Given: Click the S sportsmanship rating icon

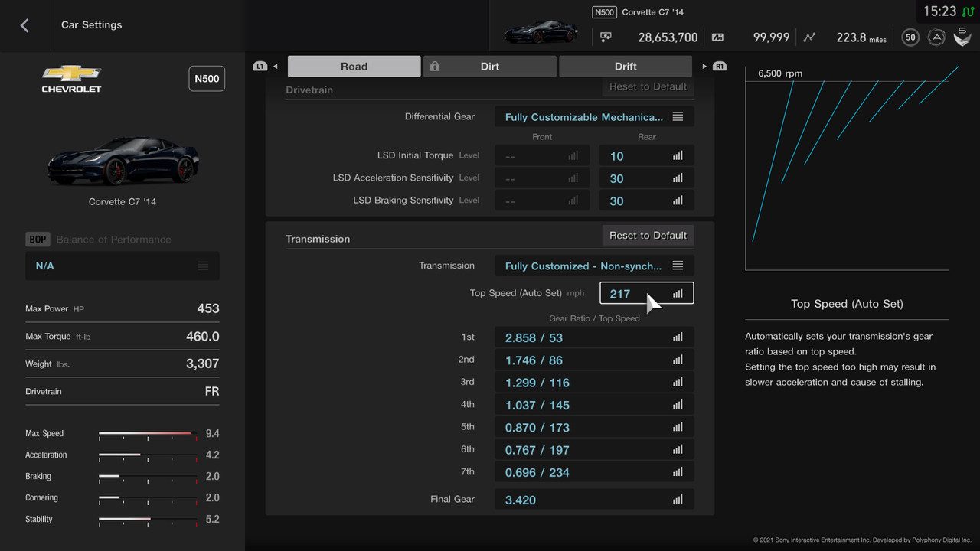Looking at the screenshot, I should [962, 36].
